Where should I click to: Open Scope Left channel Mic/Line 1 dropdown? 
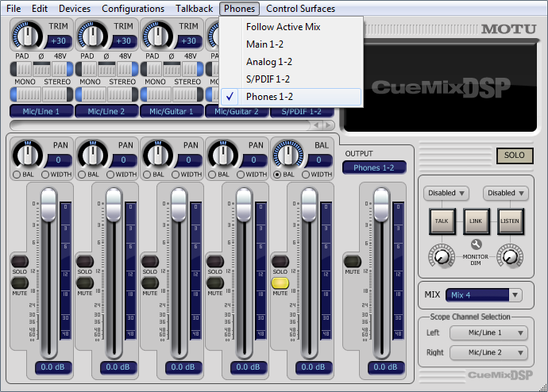(x=488, y=332)
